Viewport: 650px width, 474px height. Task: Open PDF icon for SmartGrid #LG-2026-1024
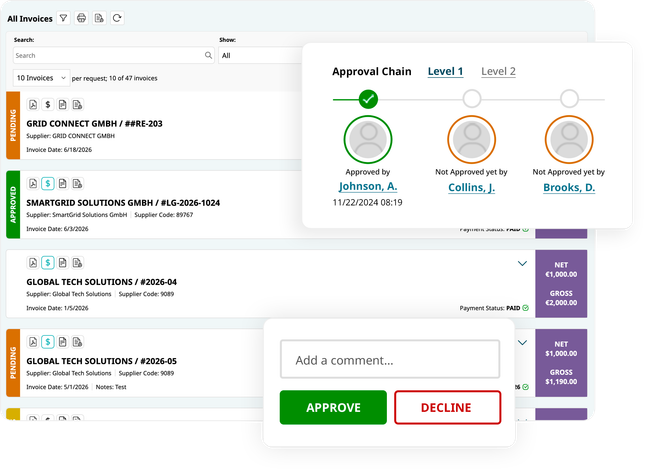(33, 183)
